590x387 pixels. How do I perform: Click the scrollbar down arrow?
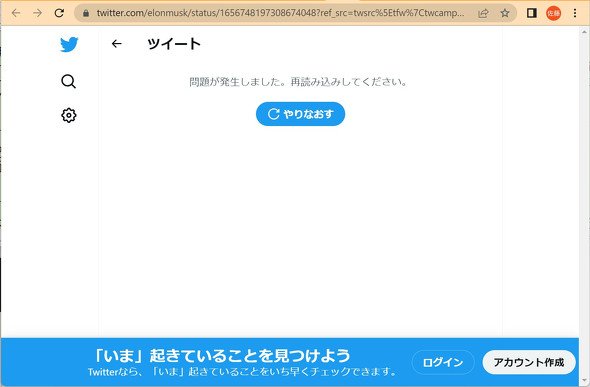pyautogui.click(x=584, y=381)
